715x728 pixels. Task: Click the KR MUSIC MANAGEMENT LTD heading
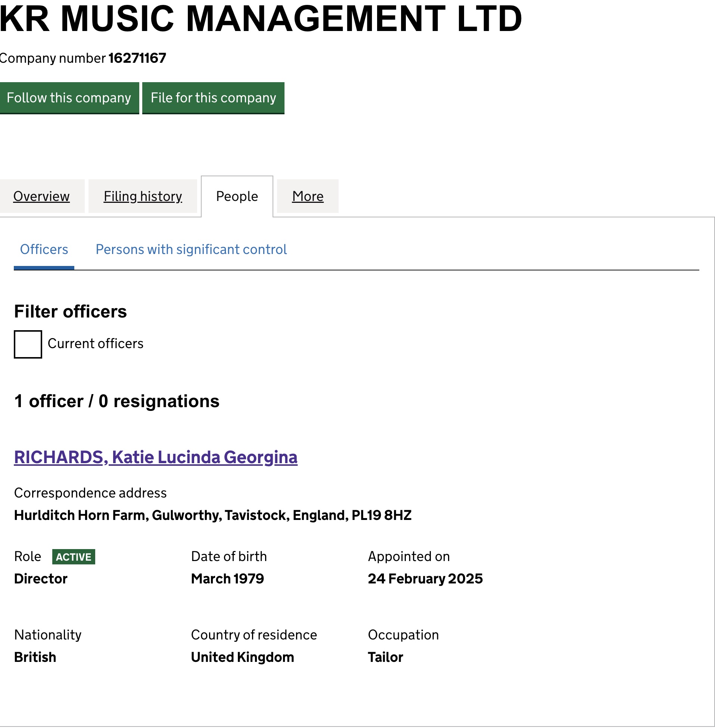(x=261, y=18)
